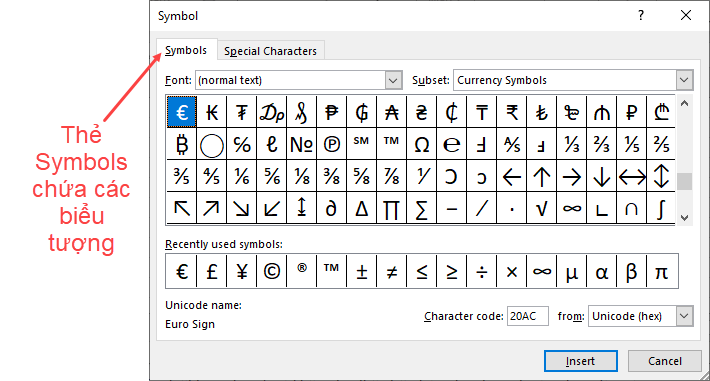710x381 pixels.
Task: Open the 'from' Unicode (hex) dropdown
Action: point(684,316)
